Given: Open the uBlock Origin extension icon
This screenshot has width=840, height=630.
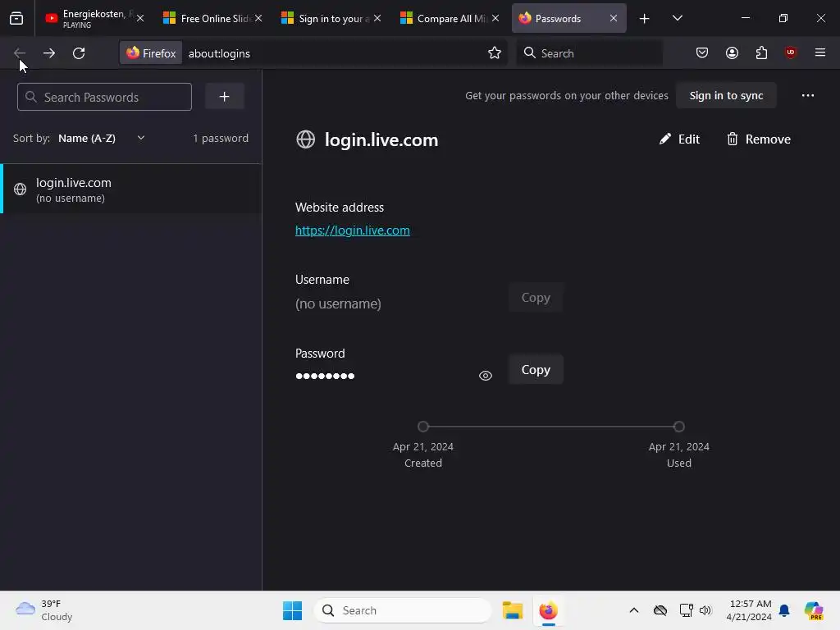Looking at the screenshot, I should 790,52.
